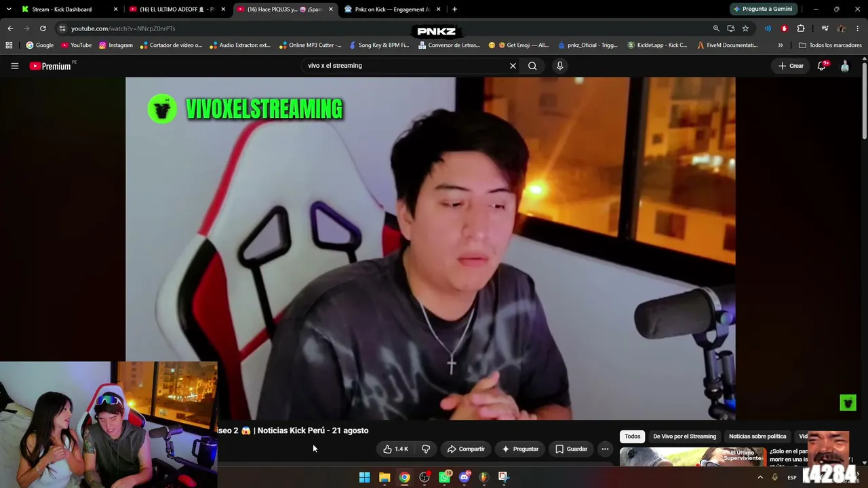Open the YouTube bookmark
Viewport: 868px width, 488px height.
pos(76,45)
